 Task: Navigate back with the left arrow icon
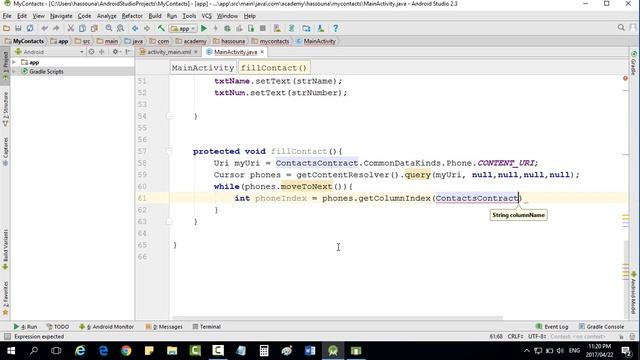[135, 28]
